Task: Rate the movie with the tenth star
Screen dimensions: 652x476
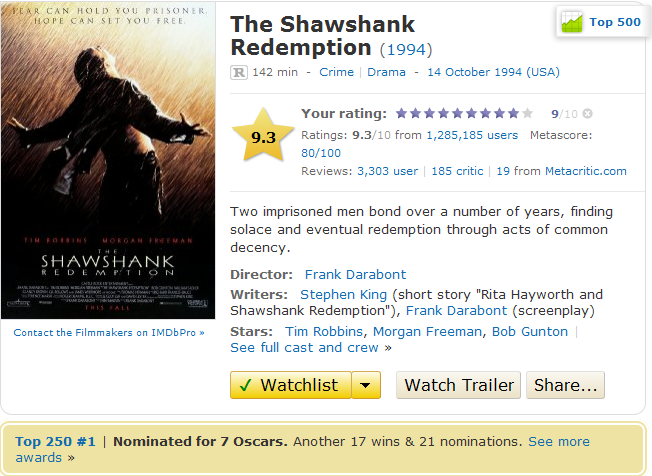Action: pos(527,113)
